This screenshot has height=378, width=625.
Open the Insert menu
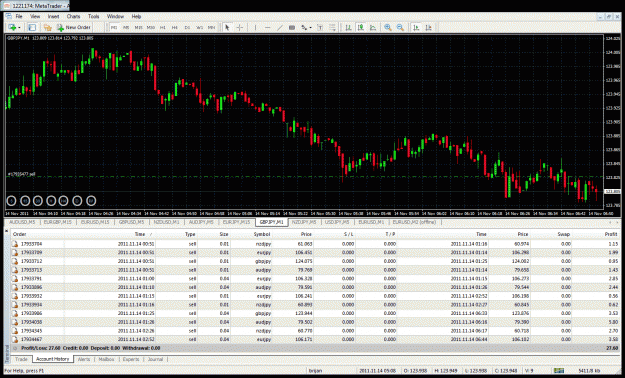click(x=53, y=16)
